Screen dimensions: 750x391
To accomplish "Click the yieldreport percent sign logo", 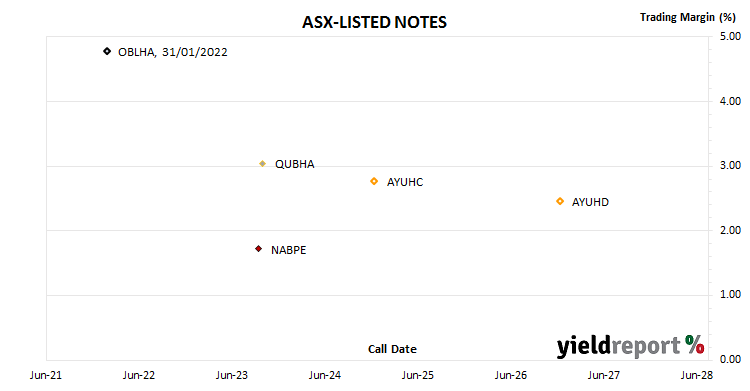I will 695,345.
